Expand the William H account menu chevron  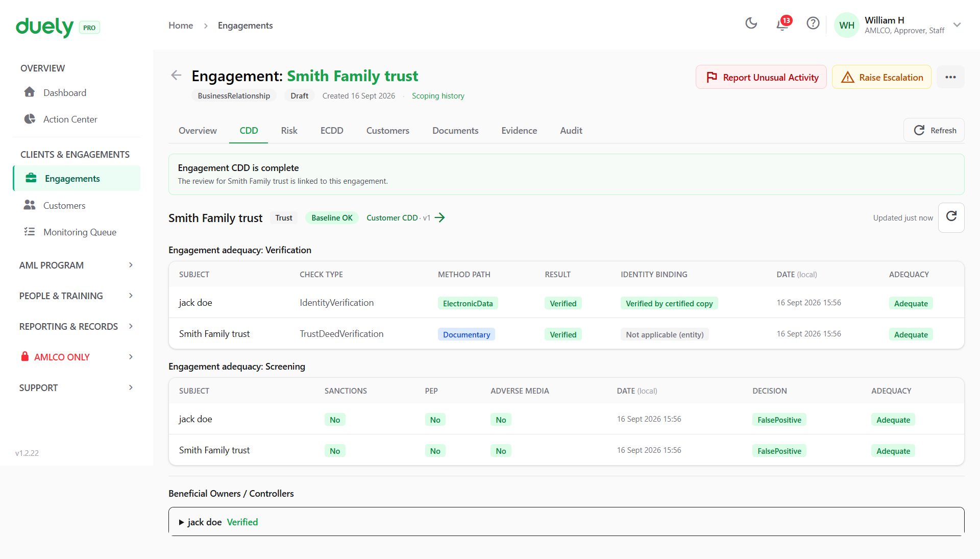(x=957, y=25)
